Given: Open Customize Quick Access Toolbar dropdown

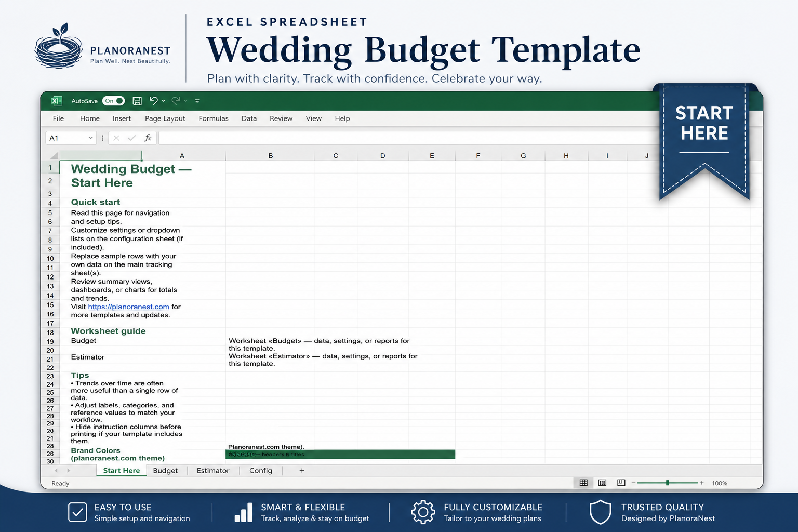Looking at the screenshot, I should pyautogui.click(x=197, y=101).
